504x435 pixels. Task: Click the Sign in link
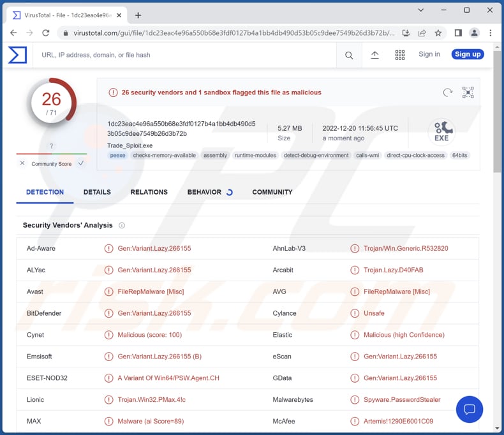point(429,54)
